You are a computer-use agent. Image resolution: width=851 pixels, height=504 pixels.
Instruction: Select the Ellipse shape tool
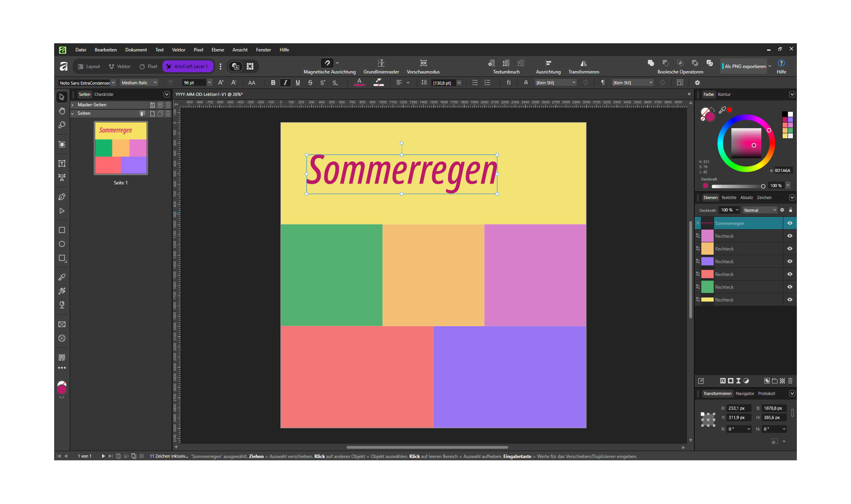(x=62, y=244)
